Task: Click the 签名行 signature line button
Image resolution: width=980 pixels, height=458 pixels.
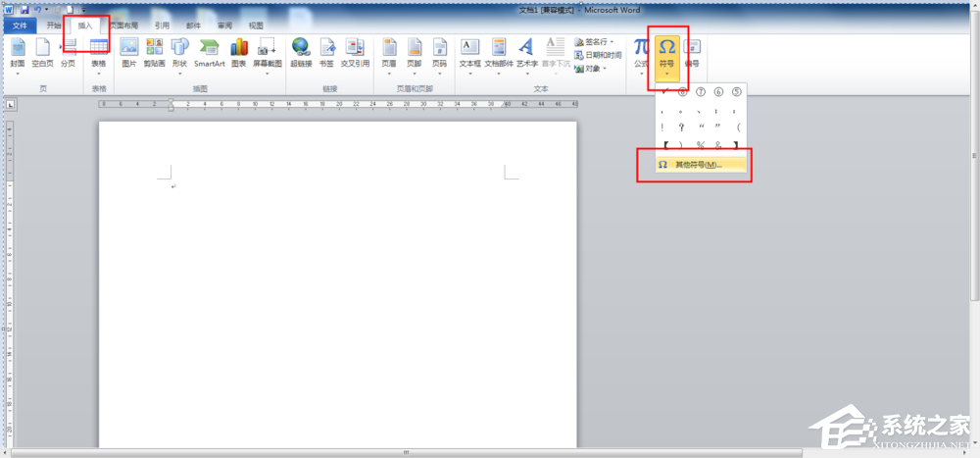Action: tap(595, 42)
